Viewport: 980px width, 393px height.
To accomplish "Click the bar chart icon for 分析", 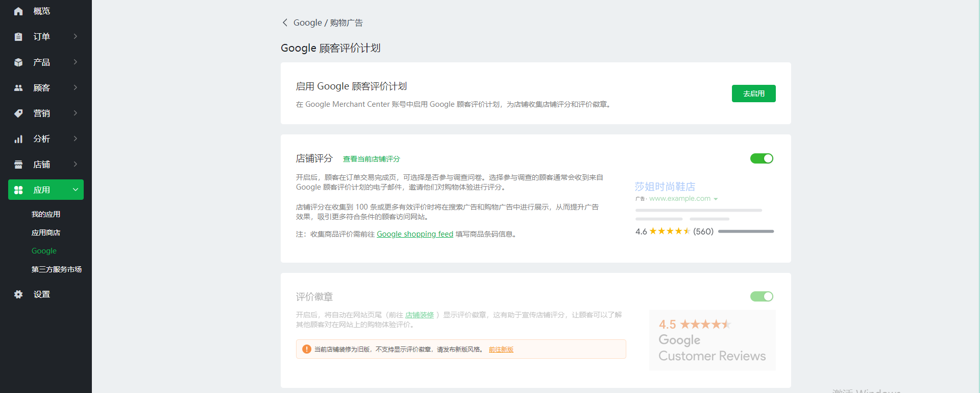I will point(18,139).
